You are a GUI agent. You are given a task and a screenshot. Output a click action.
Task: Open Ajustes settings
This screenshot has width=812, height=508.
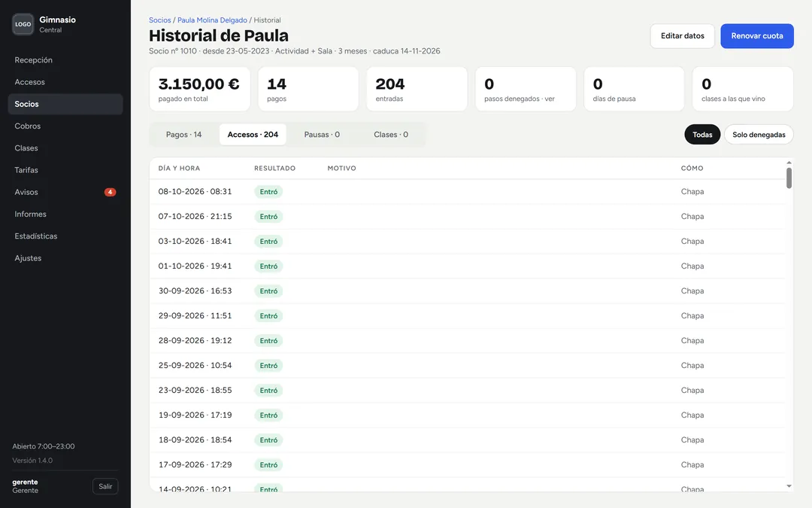(65, 258)
